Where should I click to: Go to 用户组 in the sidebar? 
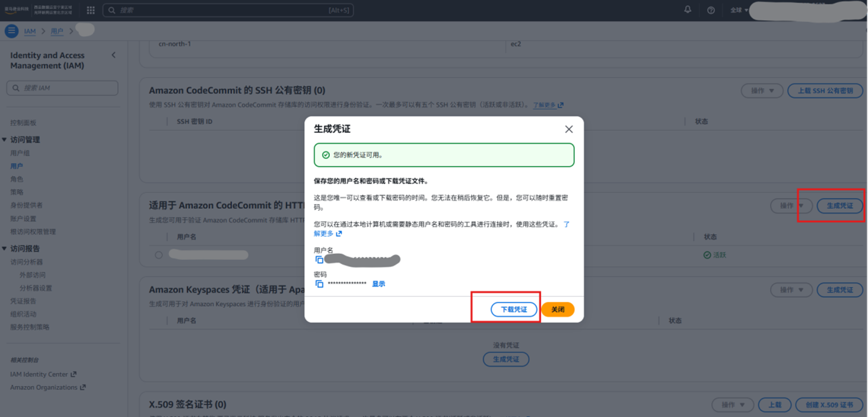pyautogui.click(x=20, y=153)
